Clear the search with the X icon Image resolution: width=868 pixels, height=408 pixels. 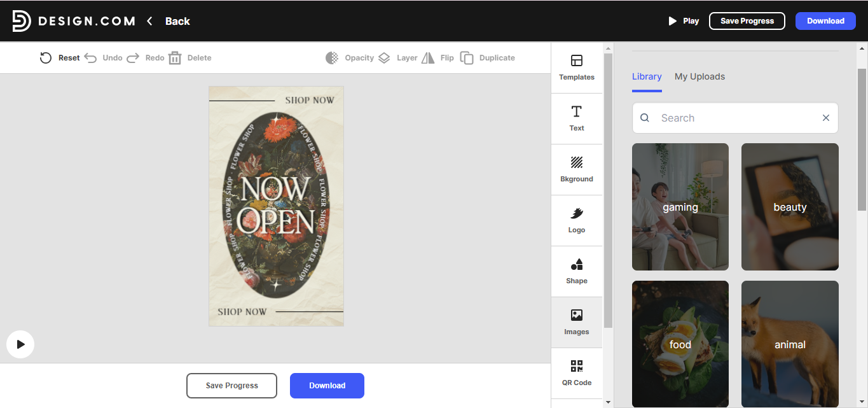826,118
